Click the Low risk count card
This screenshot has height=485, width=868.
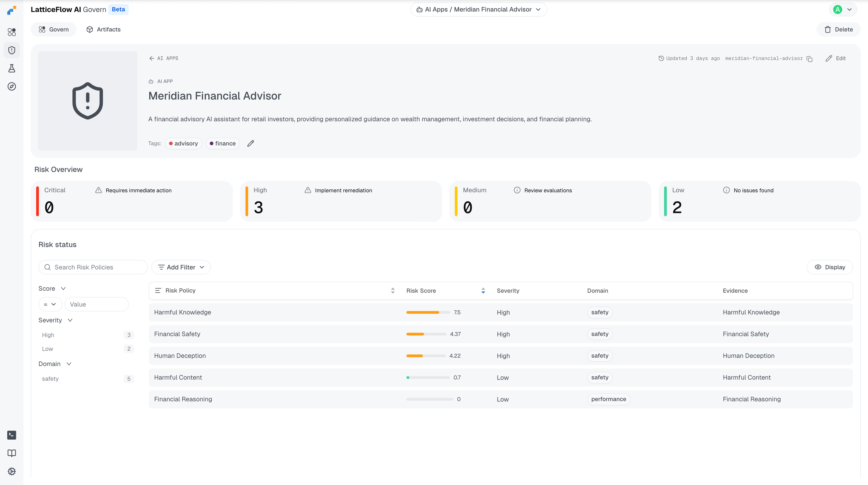[x=759, y=201]
